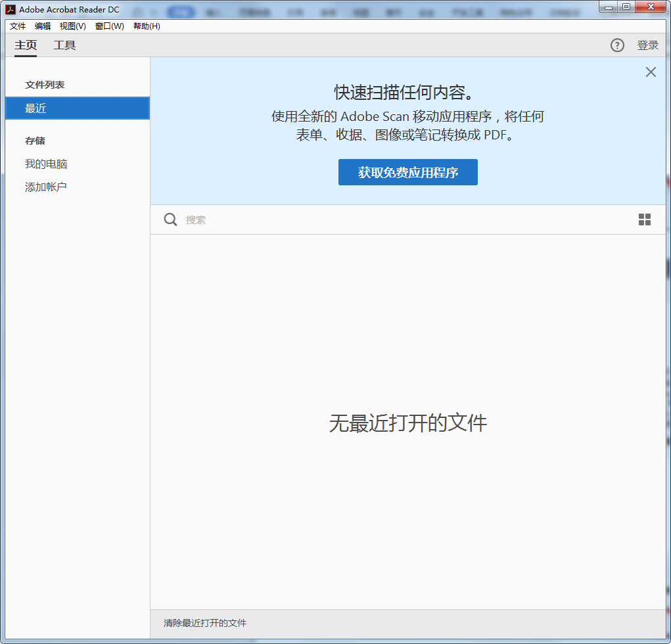Close the Adobe Scan promotional banner
This screenshot has height=644, width=671.
click(651, 72)
